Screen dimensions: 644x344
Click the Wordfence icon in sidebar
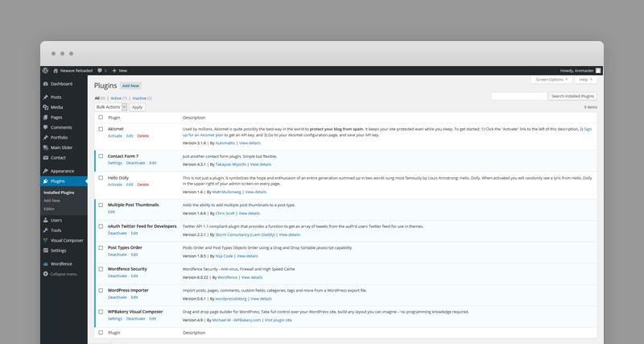click(x=46, y=264)
